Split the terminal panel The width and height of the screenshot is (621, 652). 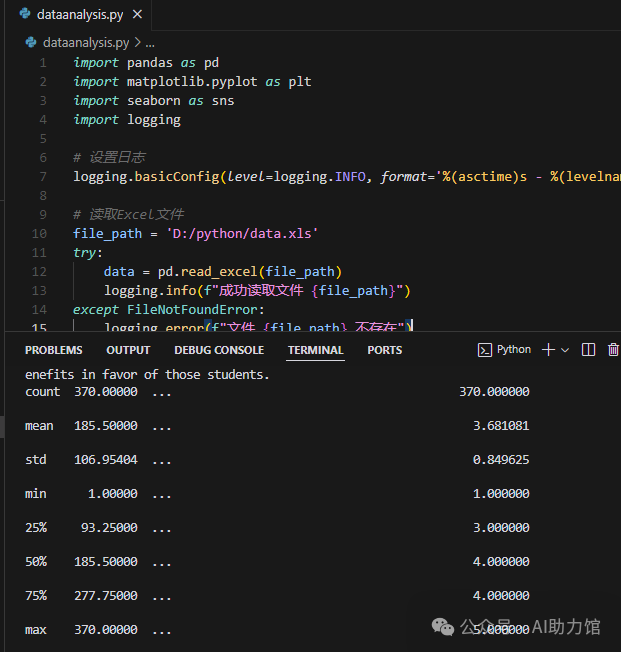click(588, 350)
